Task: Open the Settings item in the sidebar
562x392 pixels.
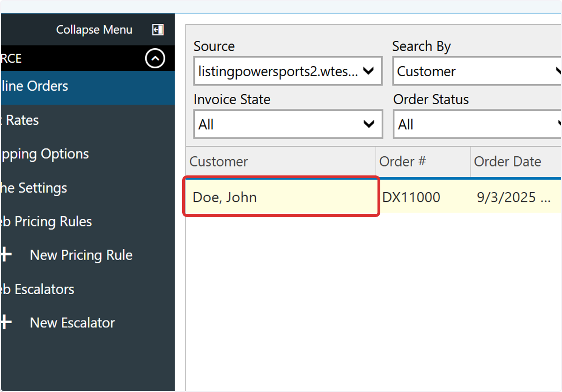Action: click(x=87, y=188)
